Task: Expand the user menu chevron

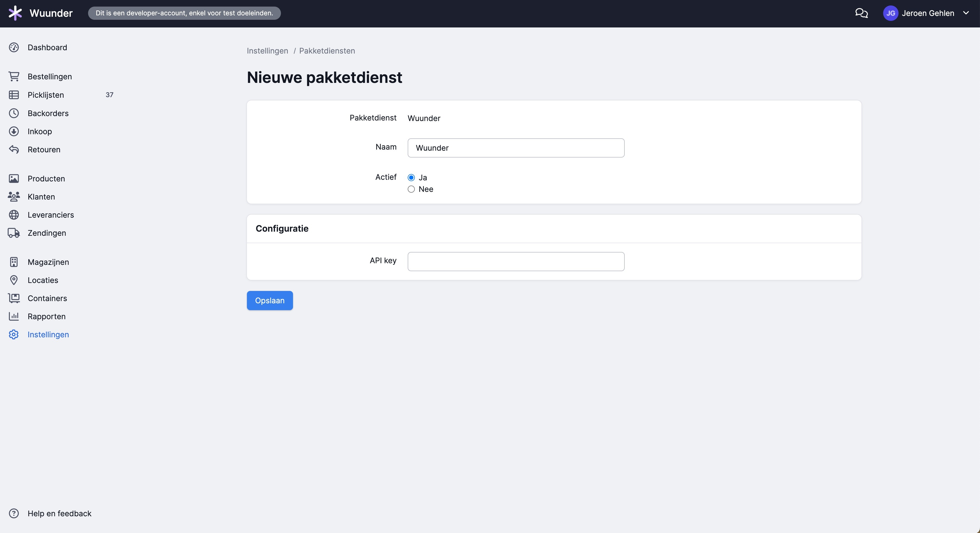Action: click(x=966, y=13)
